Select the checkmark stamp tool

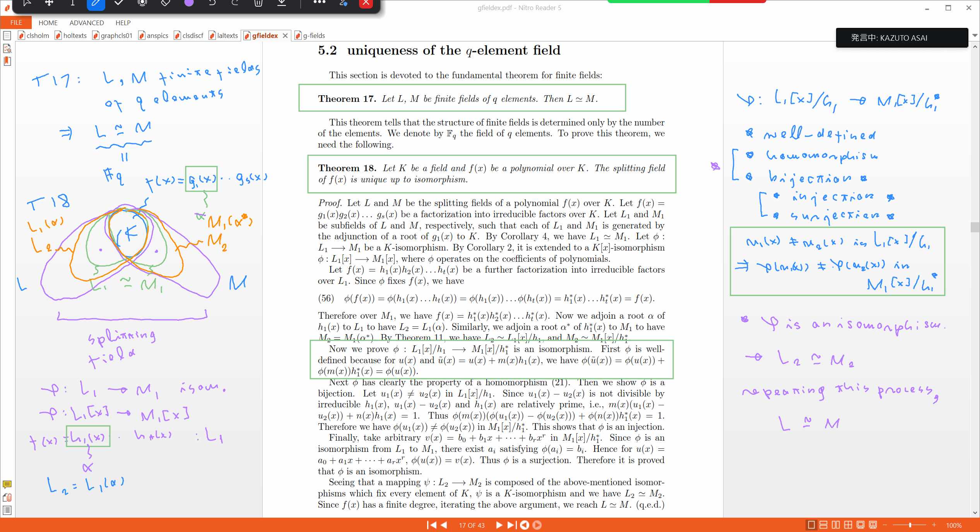[x=119, y=4]
